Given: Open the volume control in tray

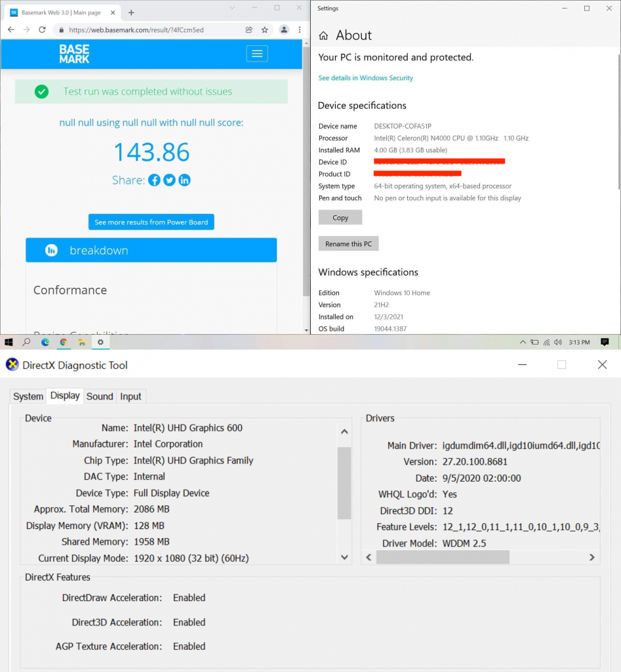Looking at the screenshot, I should click(557, 342).
